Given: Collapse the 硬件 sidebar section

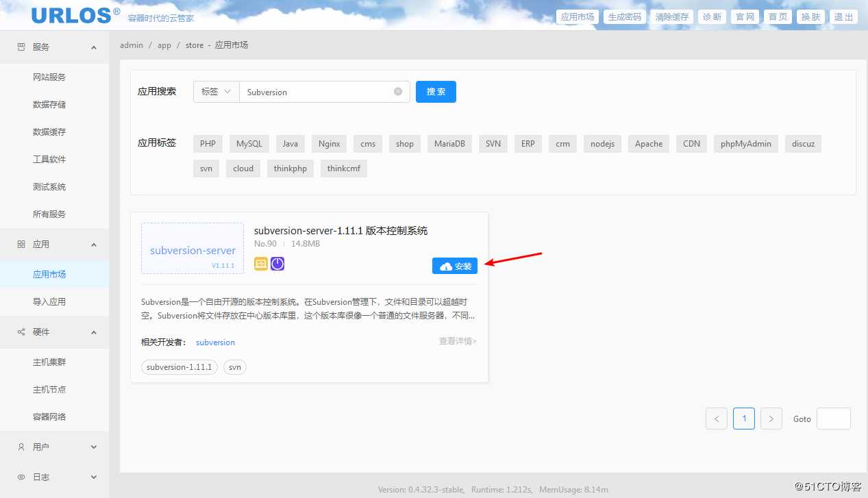Looking at the screenshot, I should click(x=94, y=332).
